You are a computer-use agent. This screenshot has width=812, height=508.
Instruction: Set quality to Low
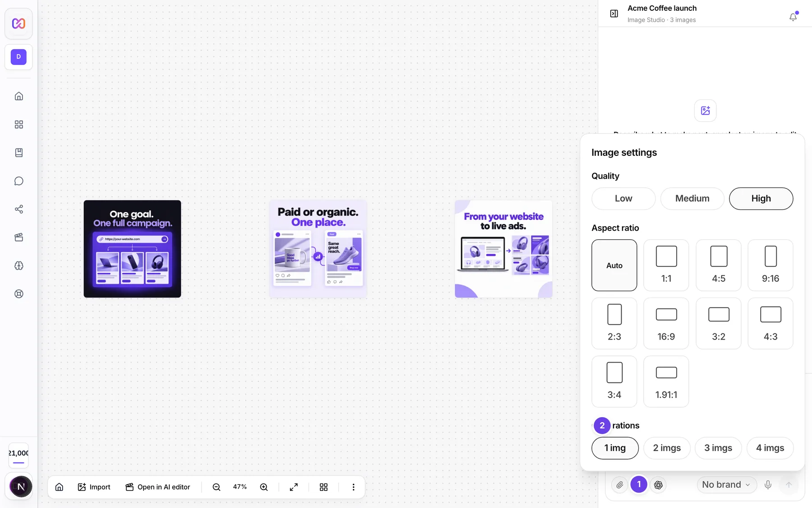(623, 199)
